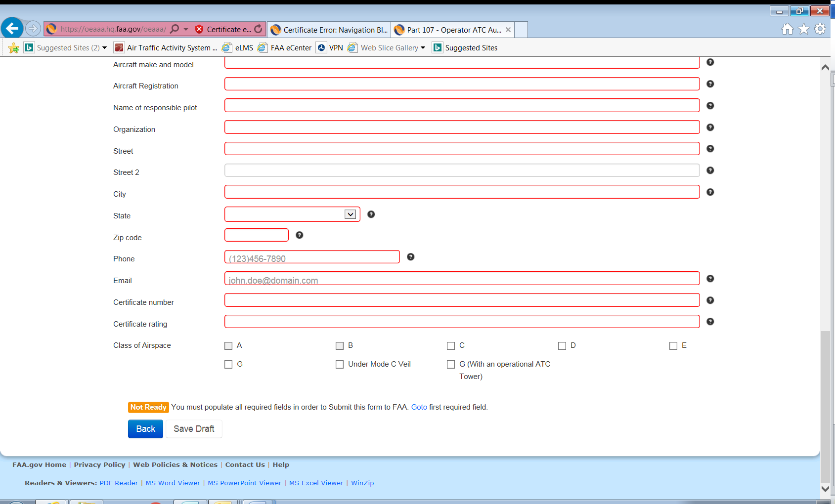The height and width of the screenshot is (504, 835).
Task: Switch to Certificate Error: Navigation Blocked tab
Action: pos(335,30)
